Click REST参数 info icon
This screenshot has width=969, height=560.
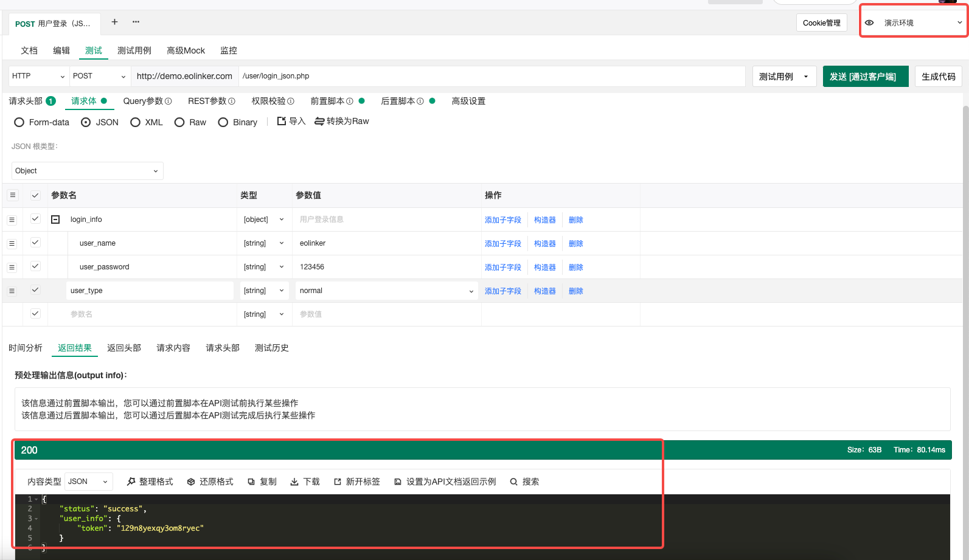pos(232,102)
